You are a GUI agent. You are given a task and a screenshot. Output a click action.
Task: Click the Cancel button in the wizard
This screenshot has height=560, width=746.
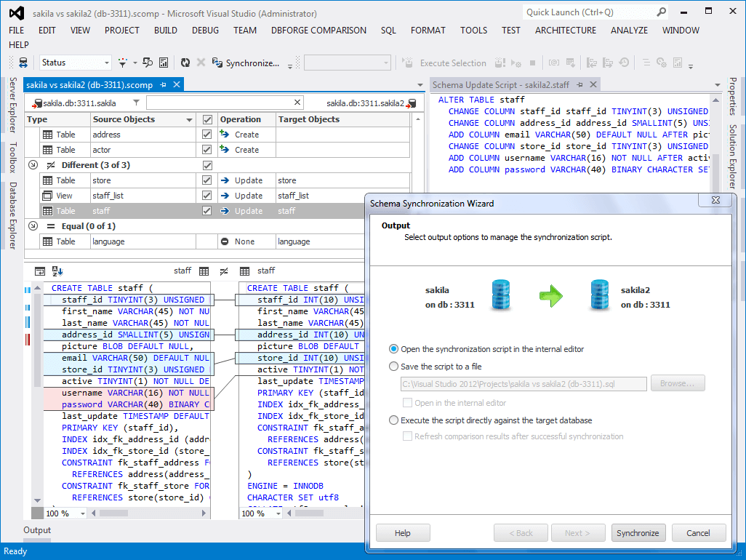(699, 533)
